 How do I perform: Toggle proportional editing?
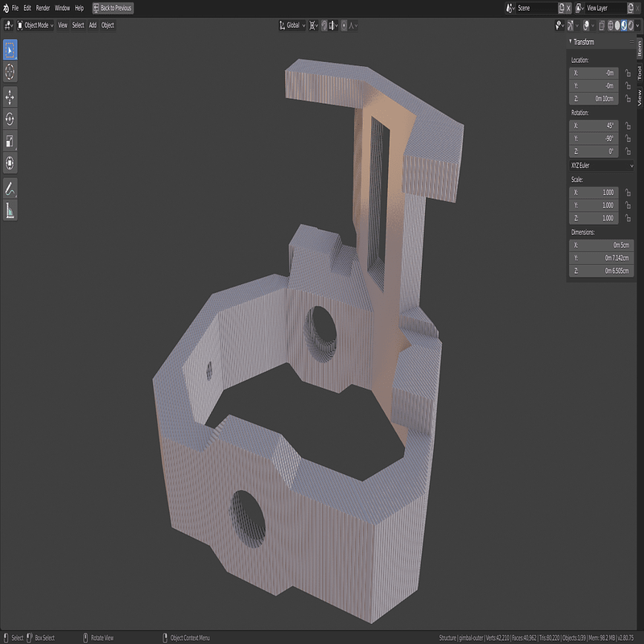click(x=345, y=26)
